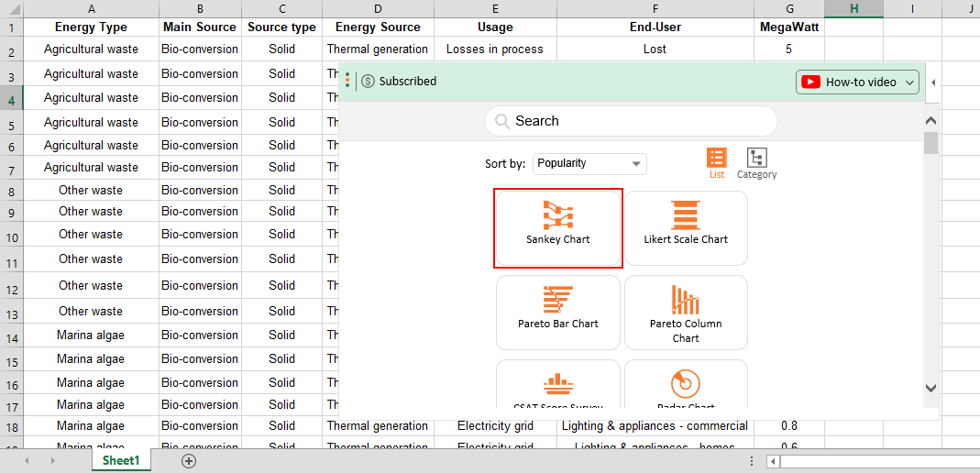Viewport: 980px width, 473px height.
Task: Click the Search chart input field
Action: click(x=631, y=121)
